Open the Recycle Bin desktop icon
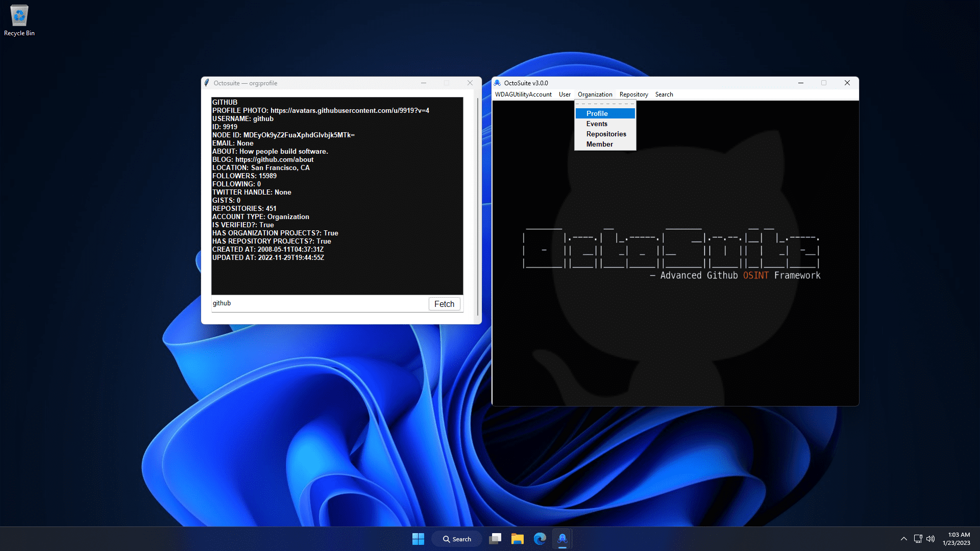Screen dimensions: 980x551 (x=19, y=20)
